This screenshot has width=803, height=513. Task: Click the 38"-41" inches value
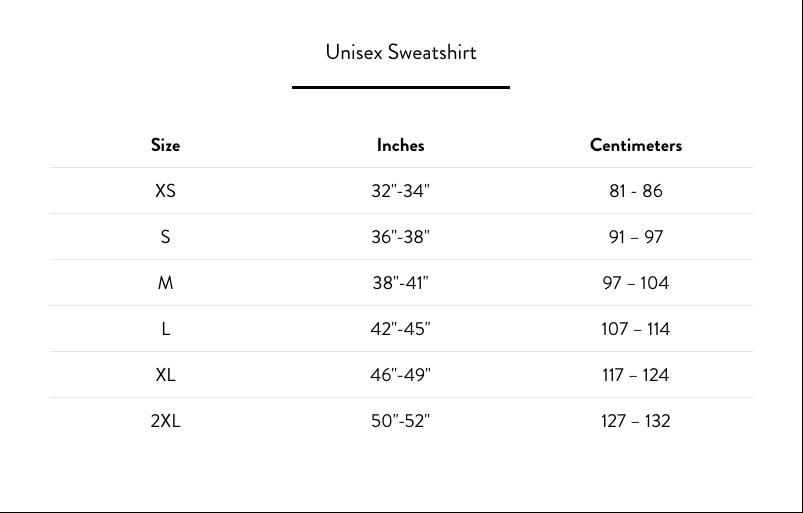400,283
